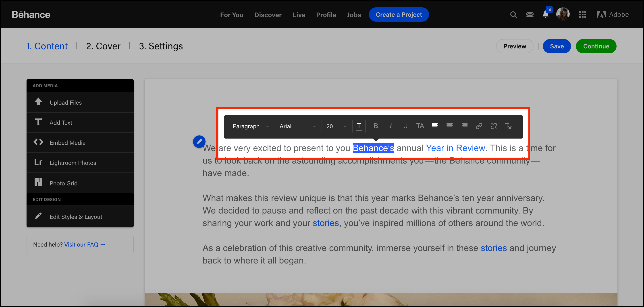Open Live in navigation
The width and height of the screenshot is (644, 307).
(299, 15)
